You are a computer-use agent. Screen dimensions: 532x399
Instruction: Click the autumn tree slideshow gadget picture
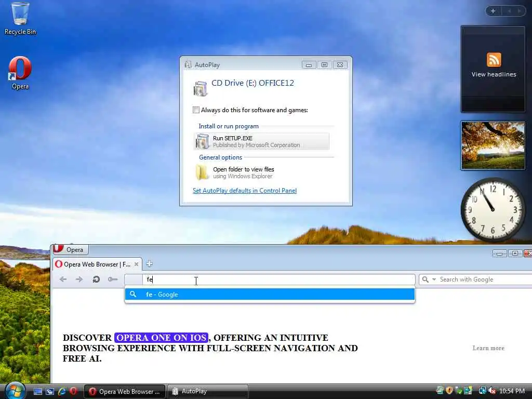pos(493,145)
